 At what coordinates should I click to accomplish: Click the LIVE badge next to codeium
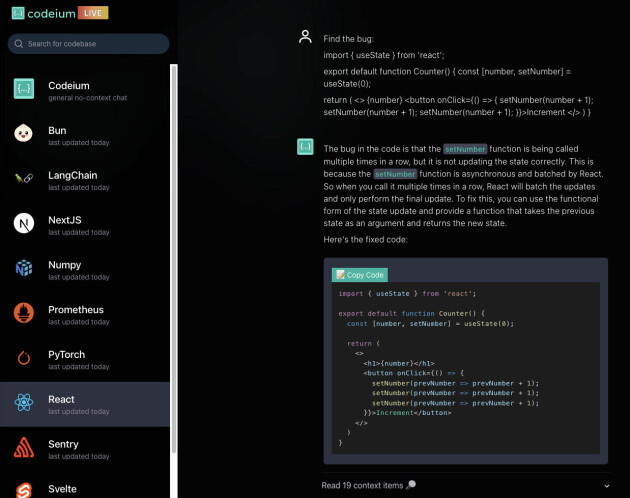pyautogui.click(x=93, y=13)
